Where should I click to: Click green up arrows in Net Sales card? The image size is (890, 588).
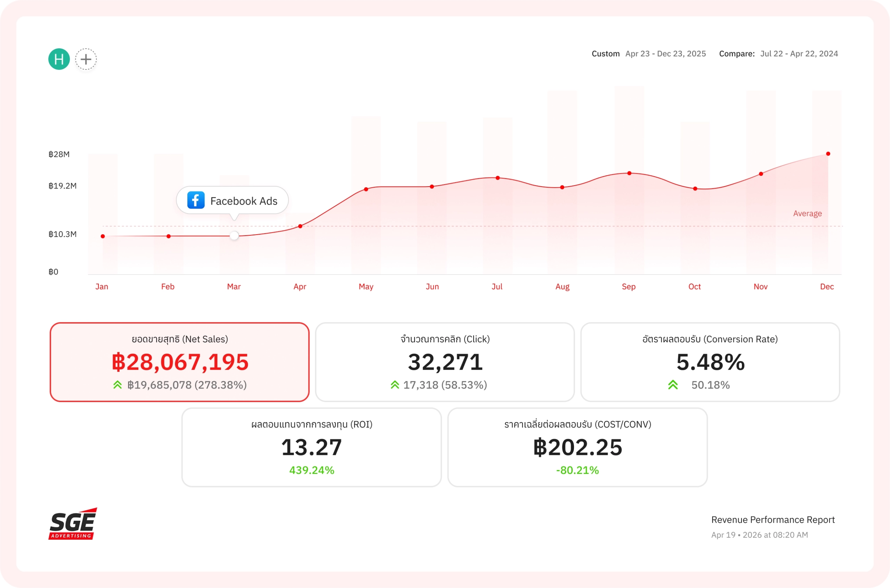118,385
